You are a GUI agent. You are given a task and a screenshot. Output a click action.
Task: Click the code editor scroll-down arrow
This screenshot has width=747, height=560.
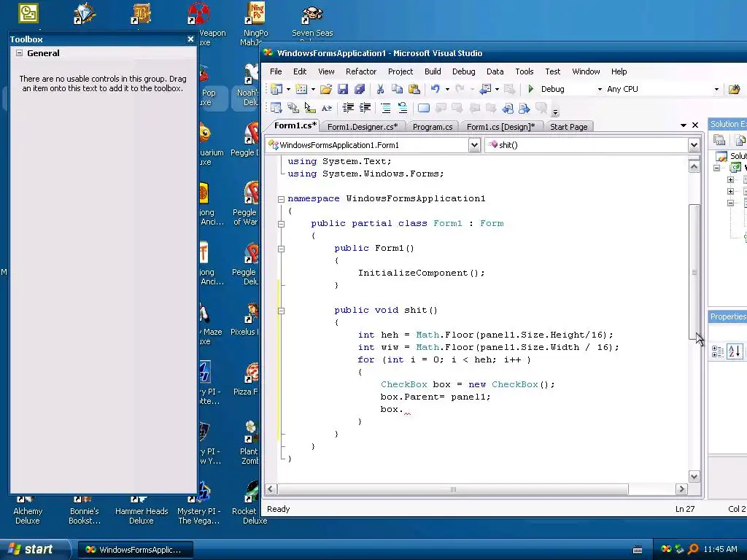pos(694,477)
